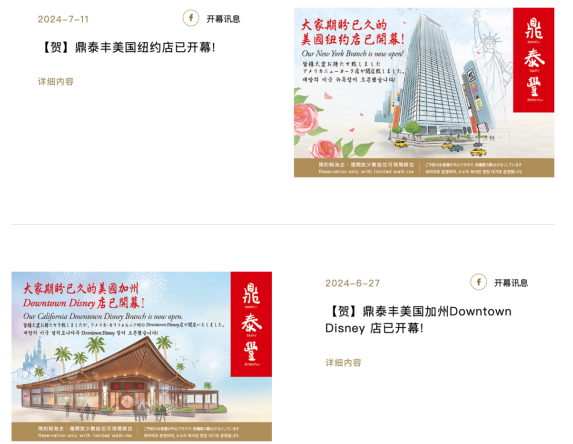573x444 pixels.
Task: Click the red Din Tai Fung logo on the Disney banner
Action: 251,324
